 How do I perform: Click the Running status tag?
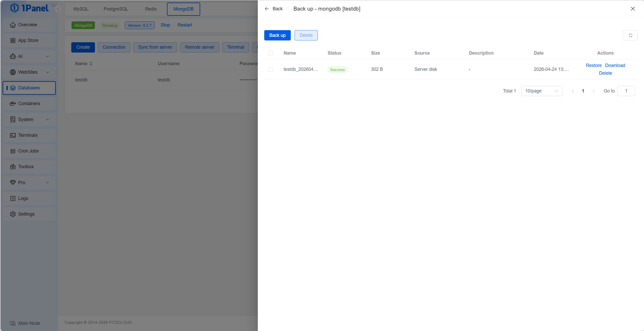pyautogui.click(x=110, y=25)
